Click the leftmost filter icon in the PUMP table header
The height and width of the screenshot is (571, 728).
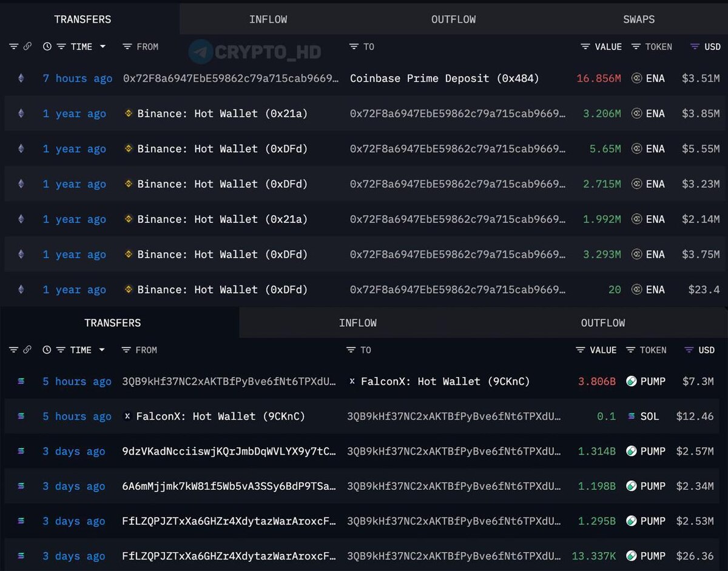tap(13, 350)
